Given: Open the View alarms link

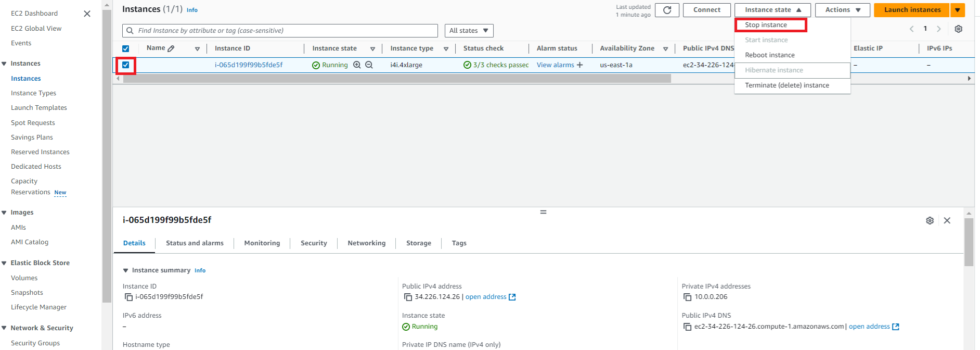Looking at the screenshot, I should pos(555,65).
